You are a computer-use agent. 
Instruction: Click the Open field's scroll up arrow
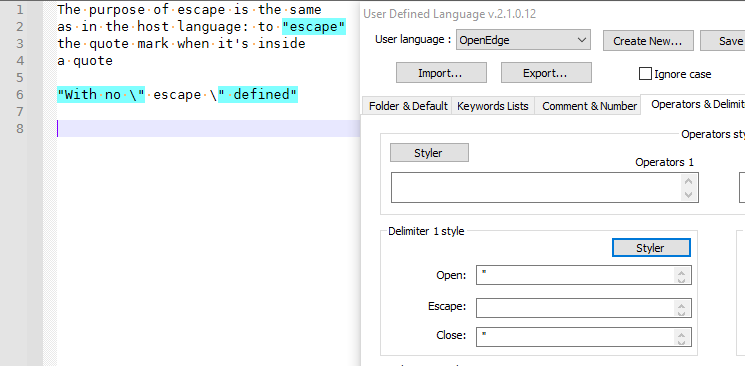(x=682, y=272)
